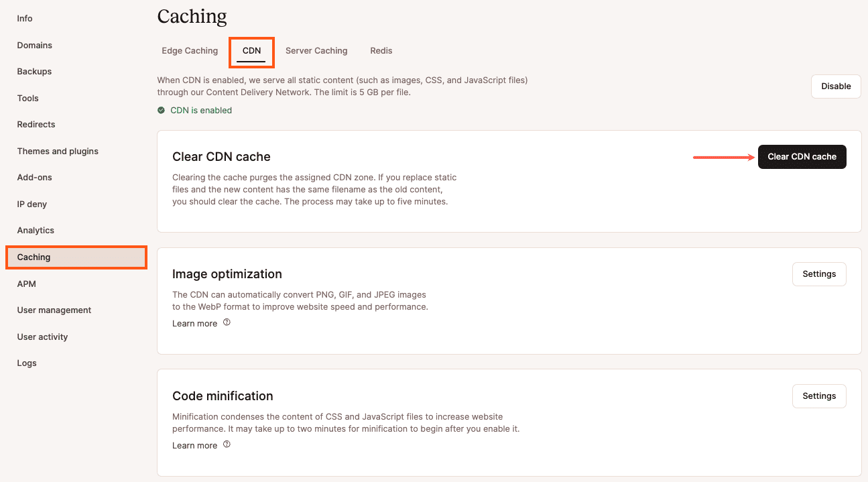
Task: Select the Caching sidebar item
Action: 76,257
